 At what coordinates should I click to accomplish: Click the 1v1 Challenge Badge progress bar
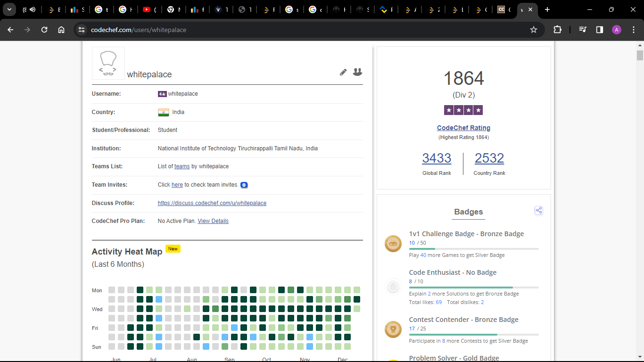click(x=474, y=248)
